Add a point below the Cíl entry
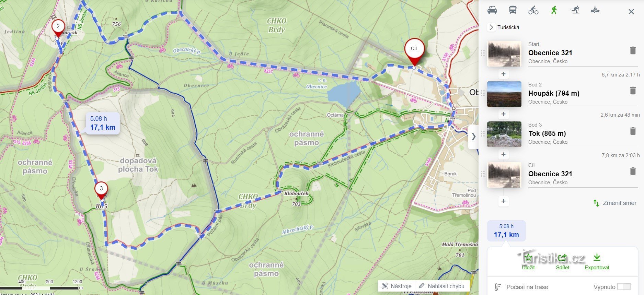This screenshot has width=644, height=295. (503, 201)
